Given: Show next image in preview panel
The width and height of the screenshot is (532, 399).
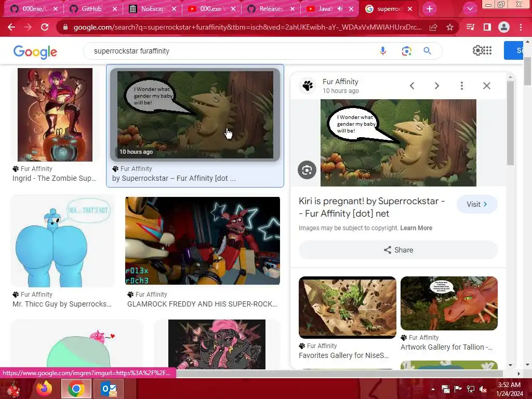Looking at the screenshot, I should (437, 86).
